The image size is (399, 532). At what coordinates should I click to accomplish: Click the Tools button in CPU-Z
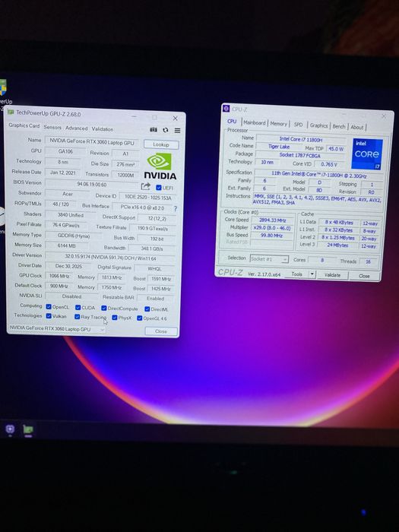point(296,274)
